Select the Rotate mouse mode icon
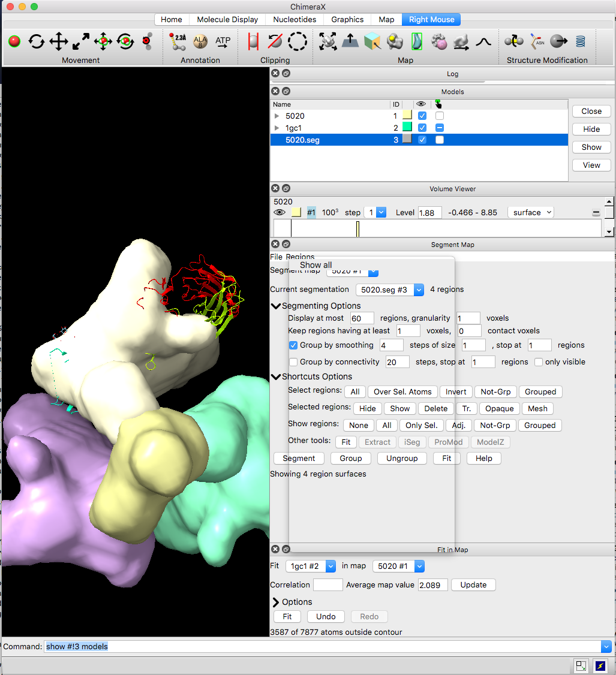 coord(37,41)
